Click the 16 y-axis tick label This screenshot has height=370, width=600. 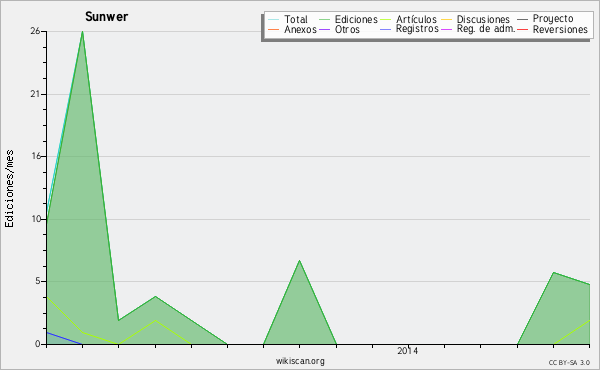[x=36, y=156]
